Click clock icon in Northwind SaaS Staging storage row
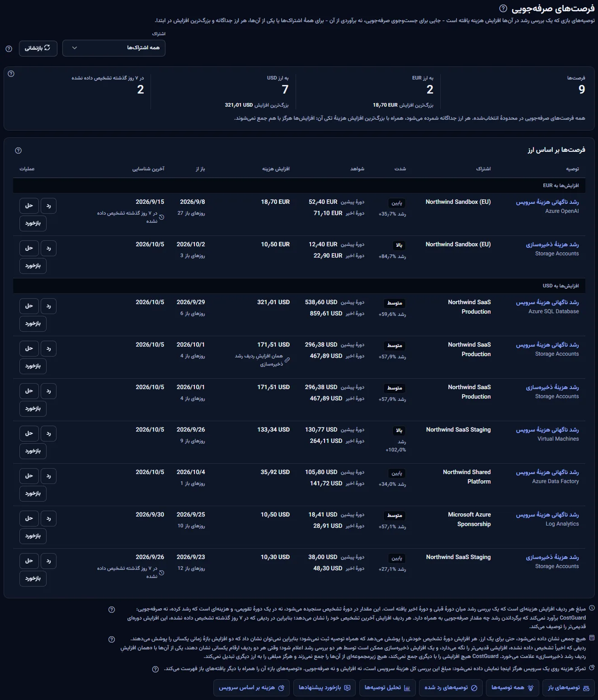Screen dimensions: 598x700 point(162,573)
